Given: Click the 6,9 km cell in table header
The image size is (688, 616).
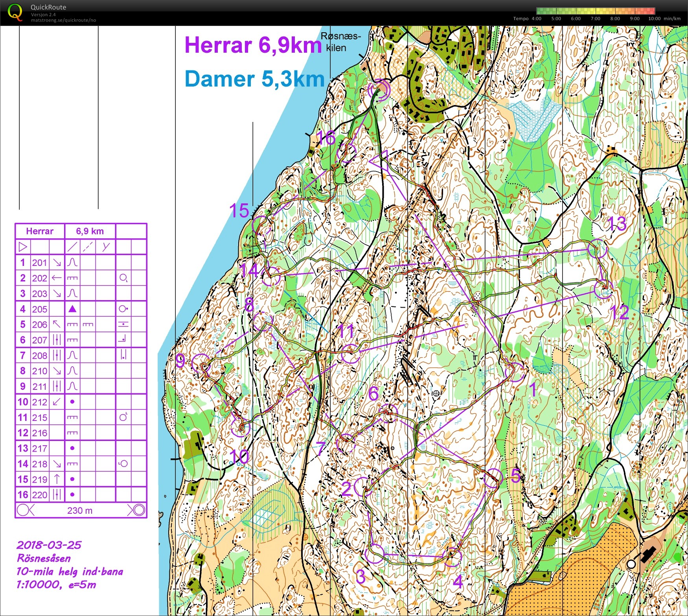Looking at the screenshot, I should pos(90,231).
